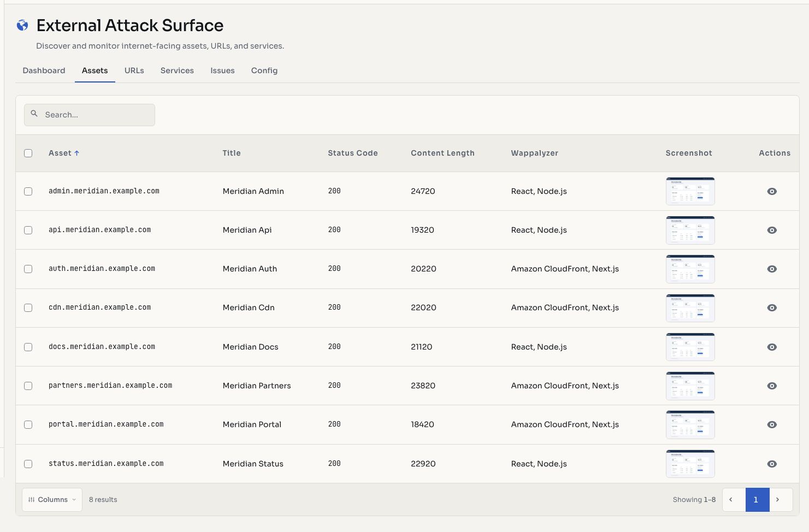Click the magnifier icon in the search box
Viewport: 809px width, 532px height.
click(x=34, y=114)
